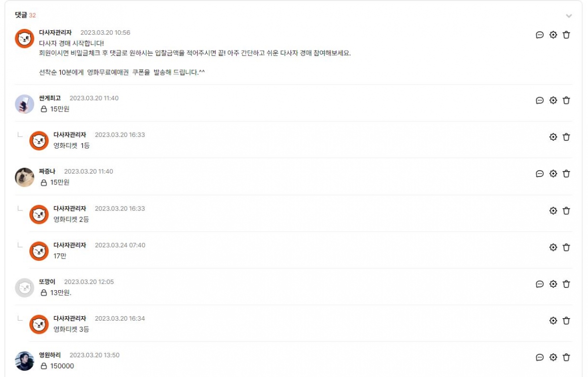Delete the 영화티켓 3등 reply

[566, 321]
